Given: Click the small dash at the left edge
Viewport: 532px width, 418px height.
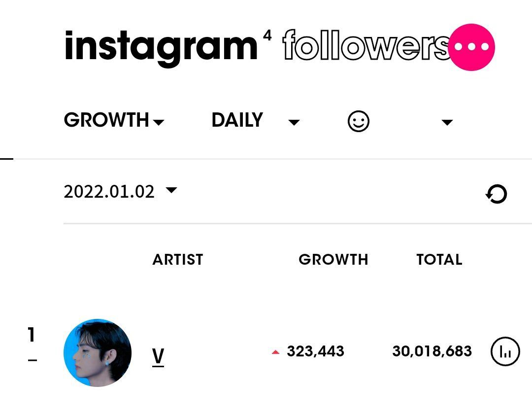Looking at the screenshot, I should (7, 159).
